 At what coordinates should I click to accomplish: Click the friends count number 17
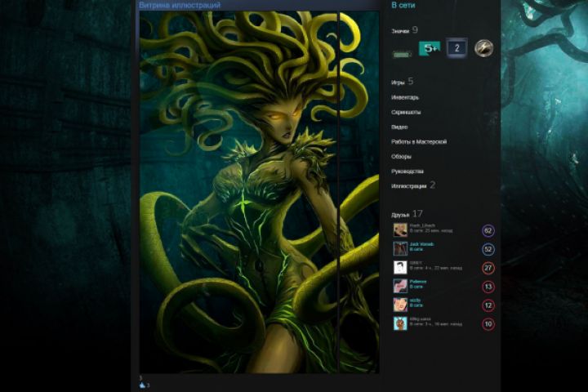click(417, 214)
